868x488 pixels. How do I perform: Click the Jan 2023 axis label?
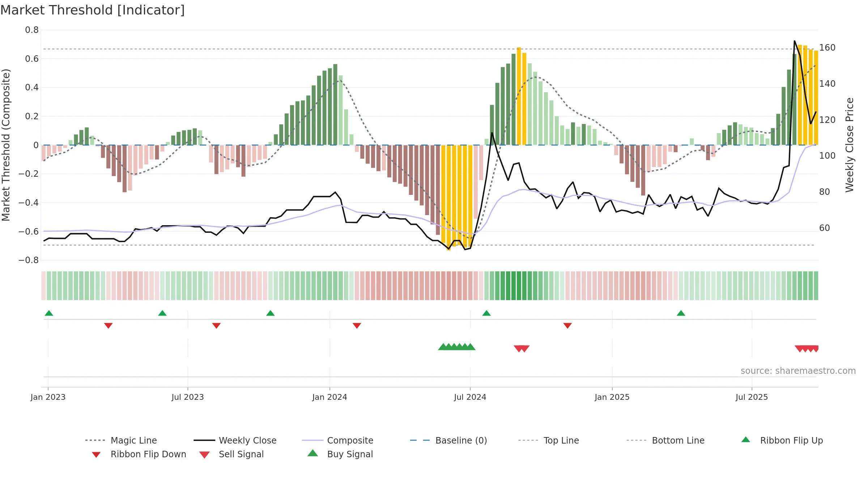pos(48,397)
